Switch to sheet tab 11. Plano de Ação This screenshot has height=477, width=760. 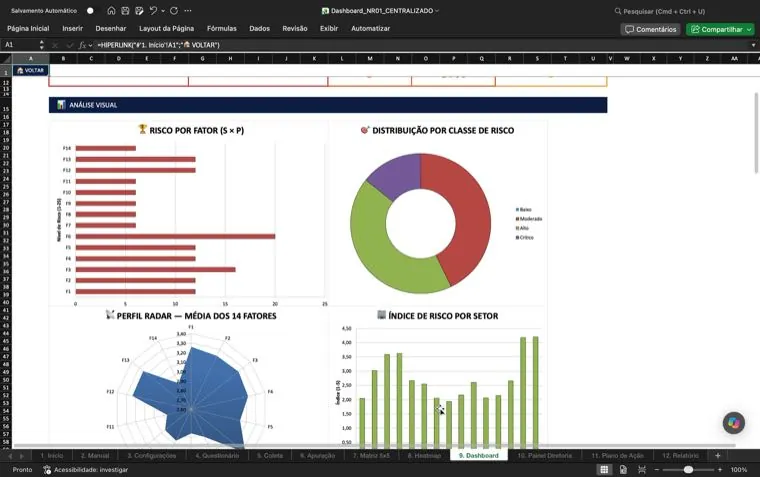pyautogui.click(x=618, y=456)
